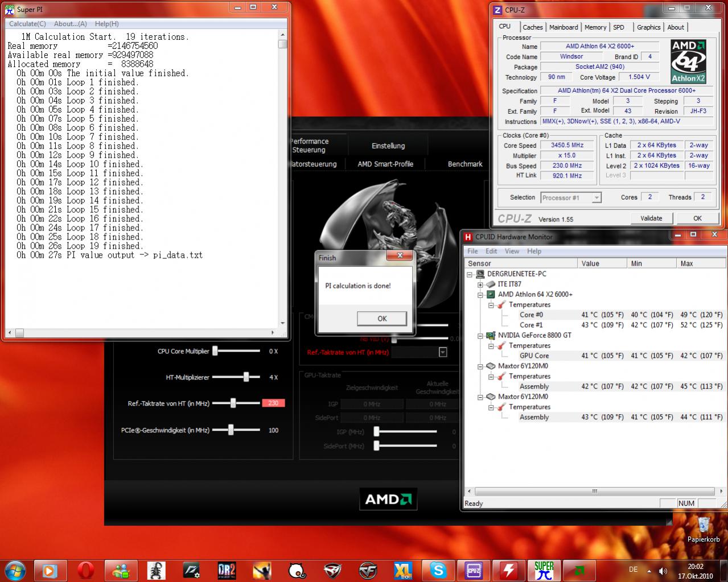The height and width of the screenshot is (582, 728).
Task: Collapse the NVIDIA GeForce 8800 GT node
Action: (x=480, y=336)
